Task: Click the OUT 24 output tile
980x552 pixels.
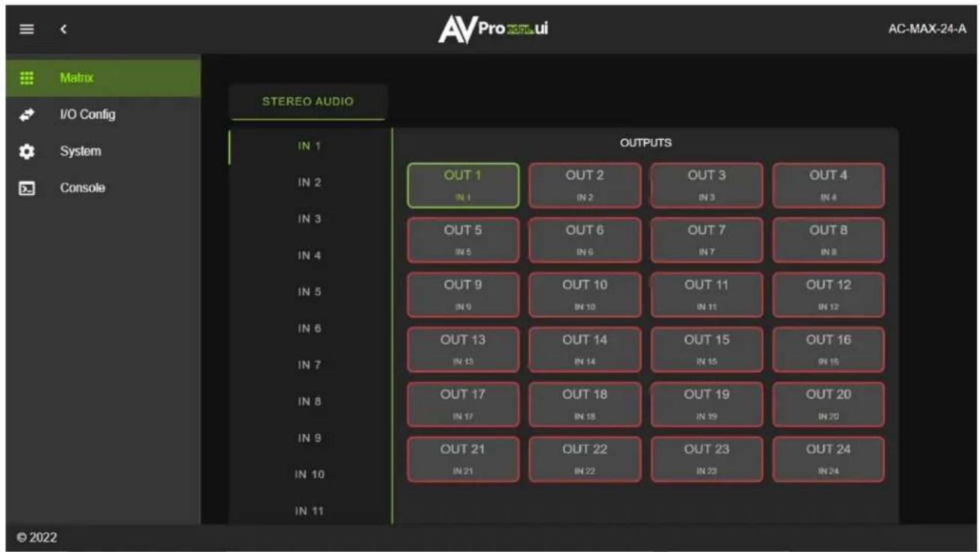Action: click(x=828, y=459)
